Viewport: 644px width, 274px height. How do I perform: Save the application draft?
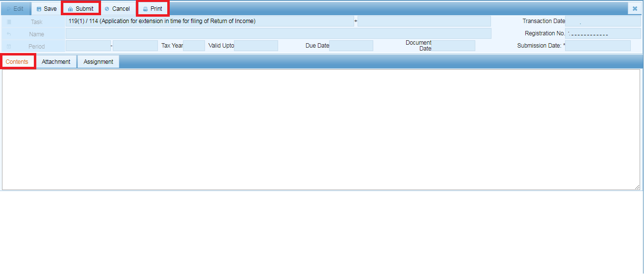(47, 9)
